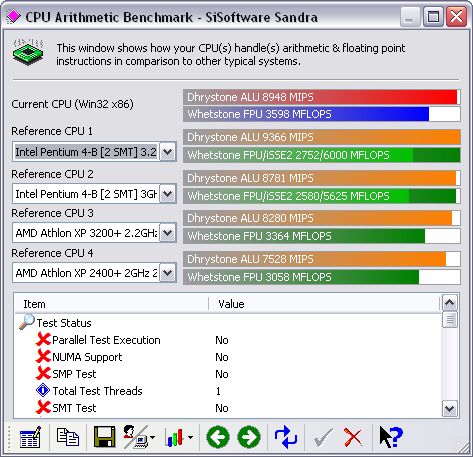The height and width of the screenshot is (457, 473).
Task: Click the bar chart icon
Action: [174, 437]
